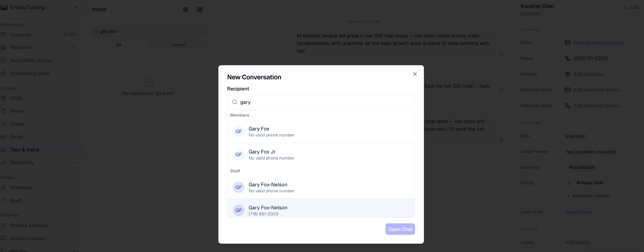644x252 pixels.
Task: Click the search magnifier in the Recipient field
Action: tap(235, 102)
